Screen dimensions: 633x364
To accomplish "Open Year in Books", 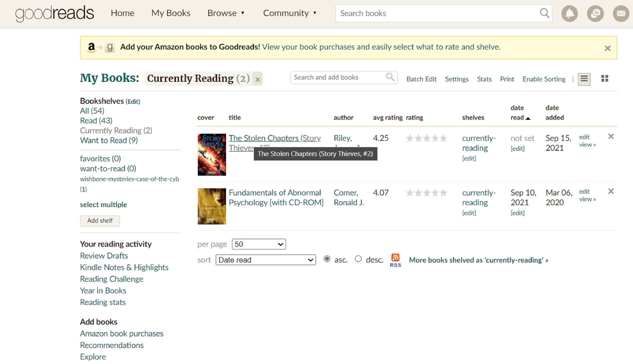I will (x=103, y=290).
